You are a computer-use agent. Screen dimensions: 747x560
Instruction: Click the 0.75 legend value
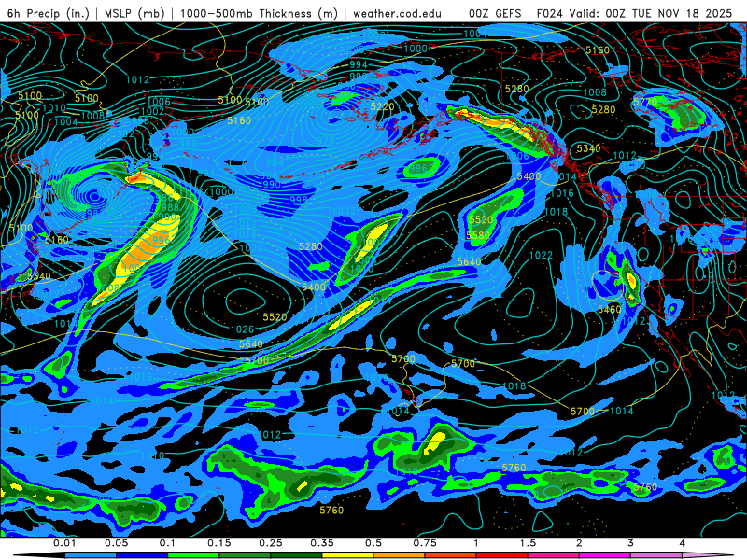pos(425,543)
